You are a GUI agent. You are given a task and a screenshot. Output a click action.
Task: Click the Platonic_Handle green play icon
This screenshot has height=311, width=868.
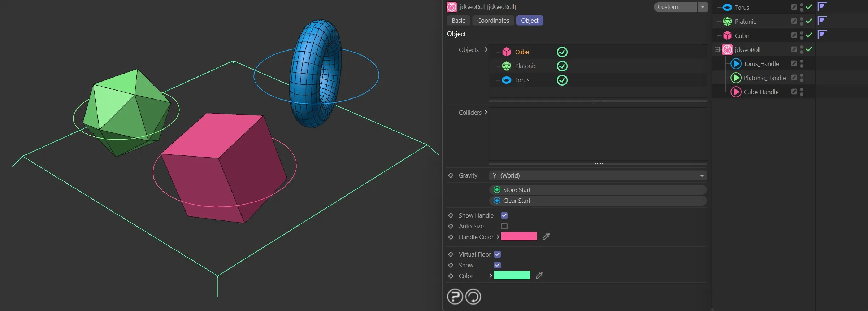click(735, 78)
